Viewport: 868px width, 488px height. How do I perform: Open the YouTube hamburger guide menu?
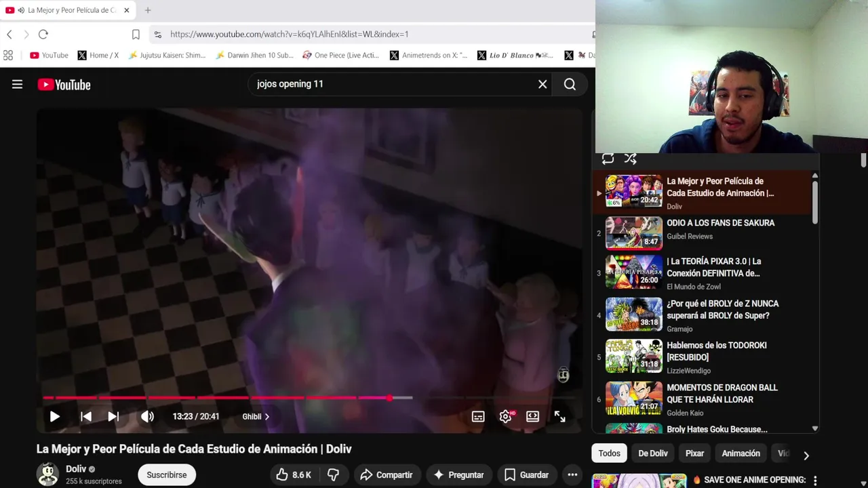point(17,84)
